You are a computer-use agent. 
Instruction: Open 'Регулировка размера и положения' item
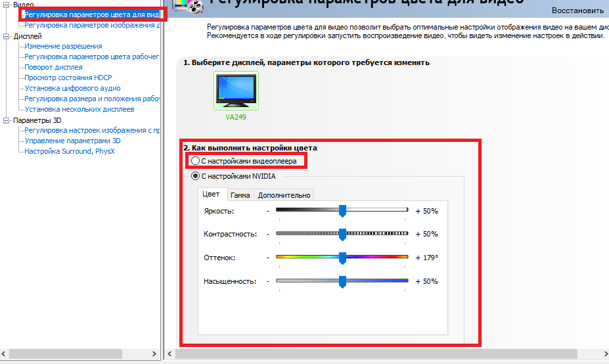click(x=92, y=99)
